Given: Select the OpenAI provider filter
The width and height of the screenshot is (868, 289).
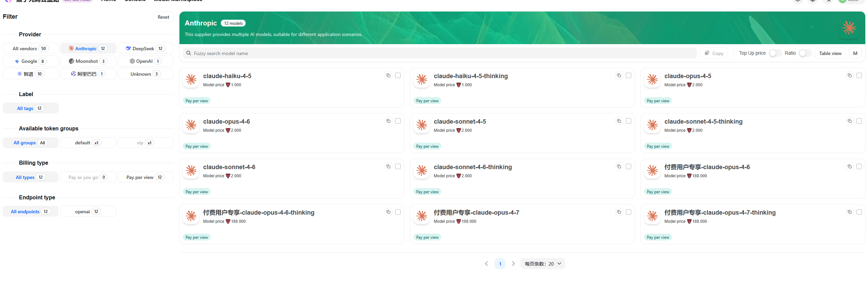Looking at the screenshot, I should [x=146, y=61].
